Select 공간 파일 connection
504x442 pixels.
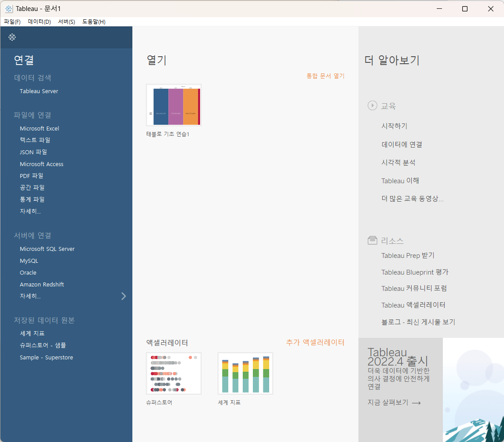tap(32, 188)
